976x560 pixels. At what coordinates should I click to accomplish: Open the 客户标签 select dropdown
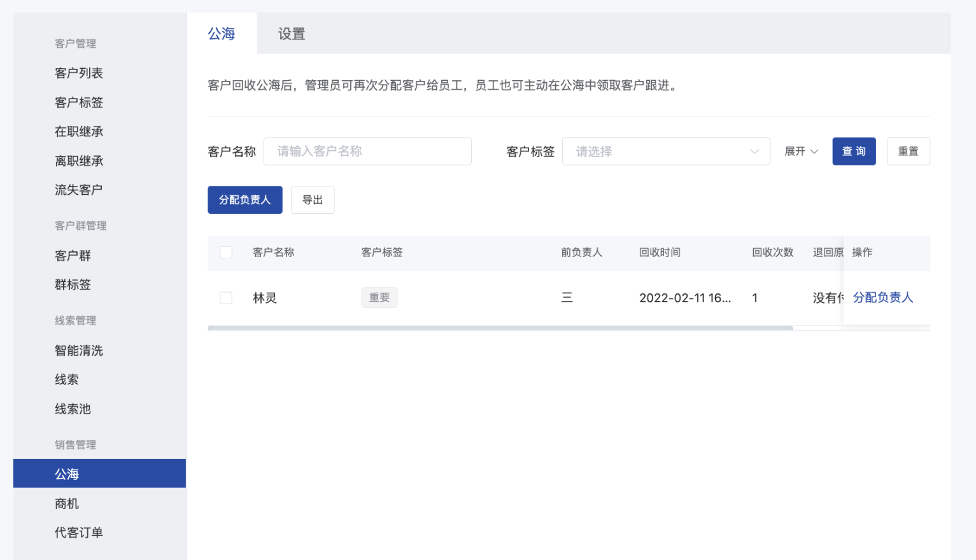666,151
